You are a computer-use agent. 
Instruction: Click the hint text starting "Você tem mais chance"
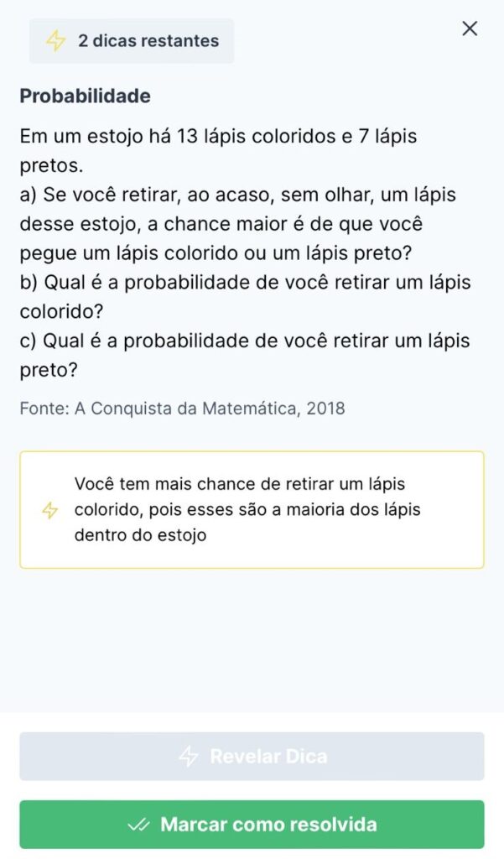point(239,485)
